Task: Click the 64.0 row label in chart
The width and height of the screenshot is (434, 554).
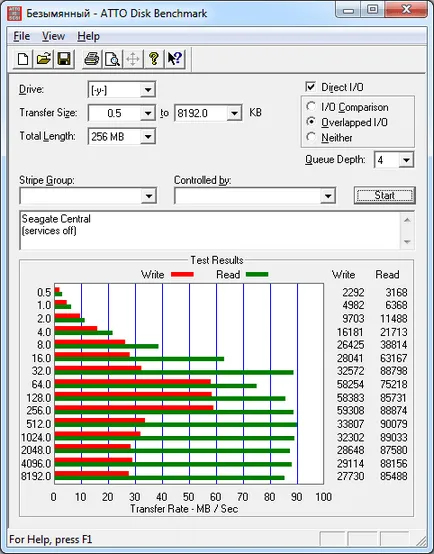Action: (42, 384)
